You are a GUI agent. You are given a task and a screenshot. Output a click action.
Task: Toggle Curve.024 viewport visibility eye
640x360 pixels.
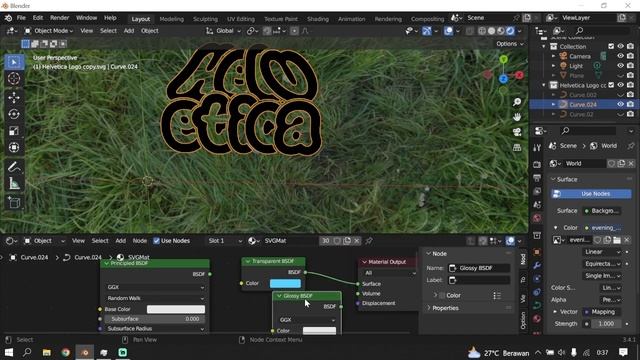pos(620,104)
